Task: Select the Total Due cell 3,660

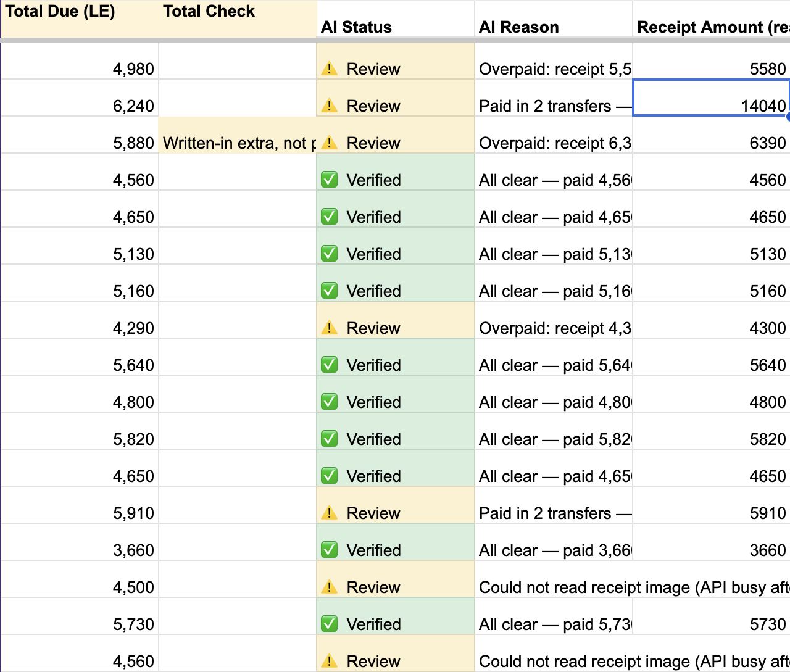Action: coord(80,542)
